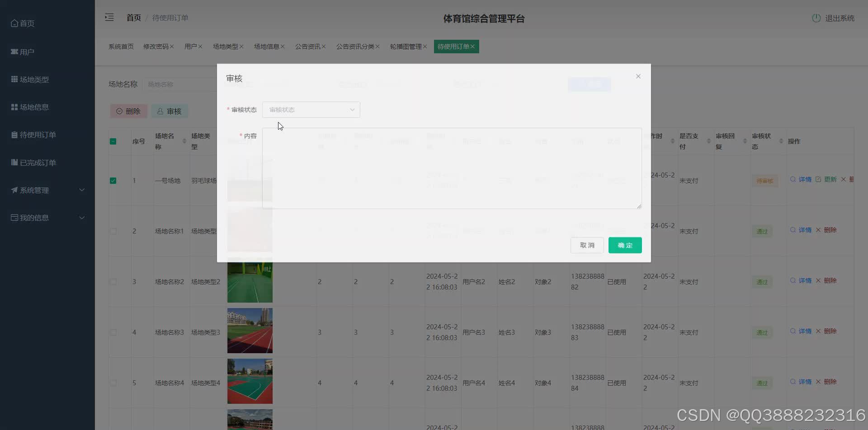Screen dimensions: 868x430
Task: Sort by 审核状态 column arrows
Action: pos(781,141)
